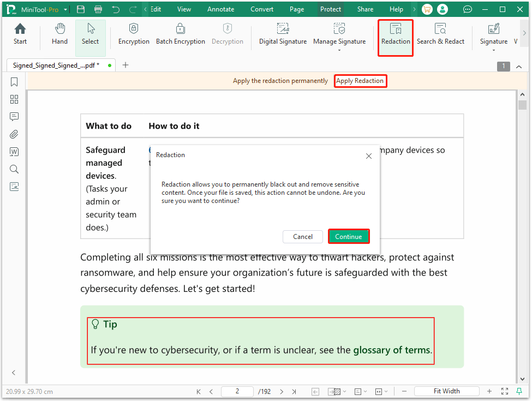Screen dimensions: 532x401
Task: Select the Search & Redact tool
Action: 440,34
